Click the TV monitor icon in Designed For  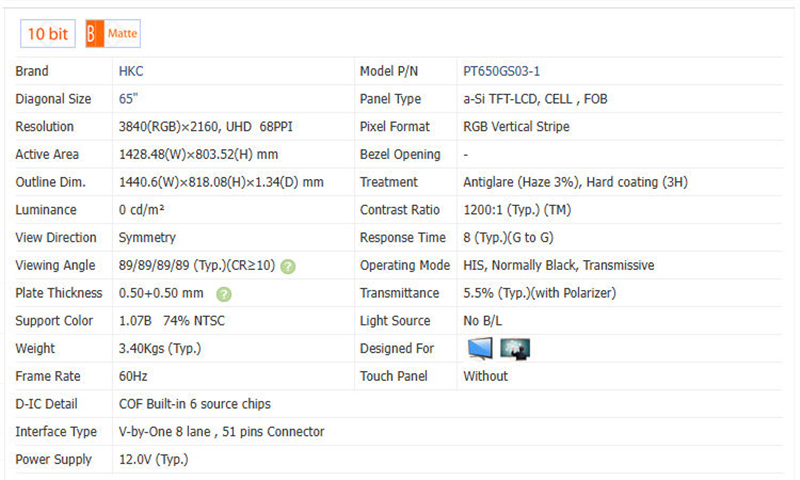coord(480,349)
